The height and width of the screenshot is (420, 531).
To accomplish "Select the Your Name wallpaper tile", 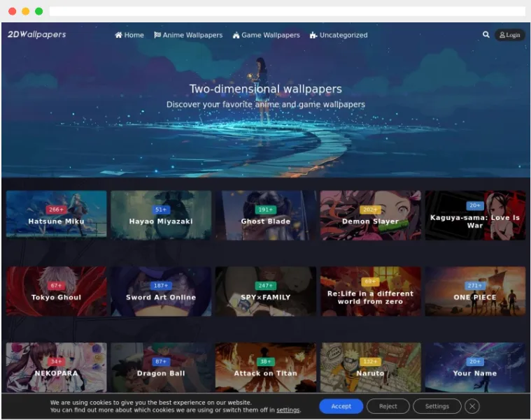I will click(x=475, y=368).
